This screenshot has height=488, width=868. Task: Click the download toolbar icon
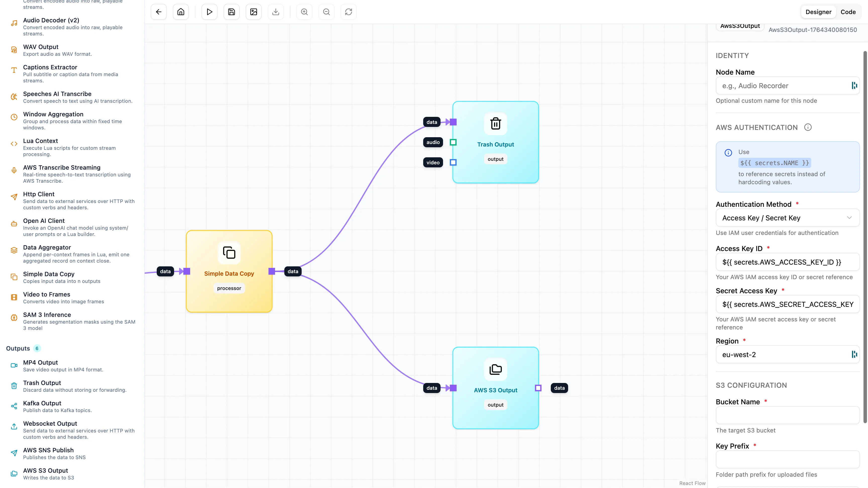[276, 12]
